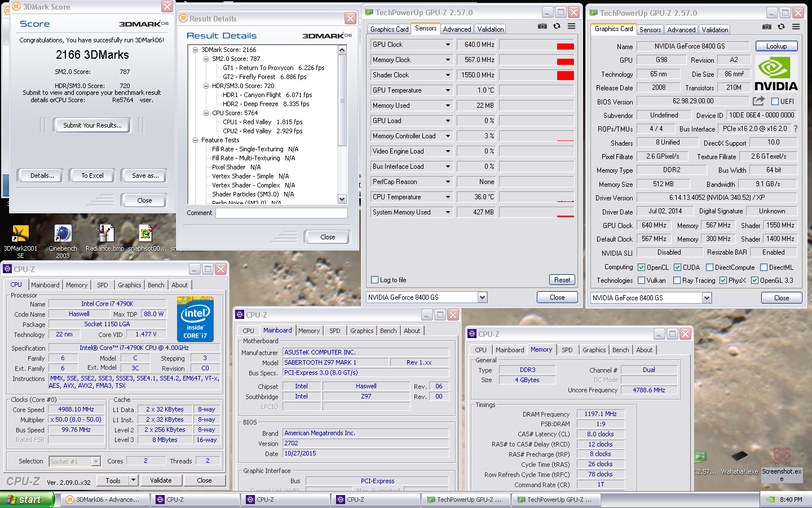Open the hamburger menu in GPU-Z Sensors window
Viewport: 812px width, 508px height.
click(x=571, y=26)
